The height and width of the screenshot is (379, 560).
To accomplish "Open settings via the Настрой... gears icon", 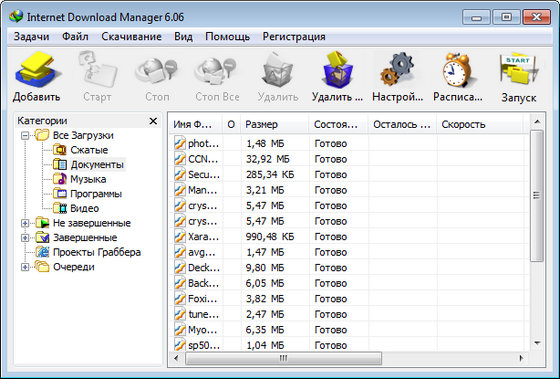I will tap(398, 70).
